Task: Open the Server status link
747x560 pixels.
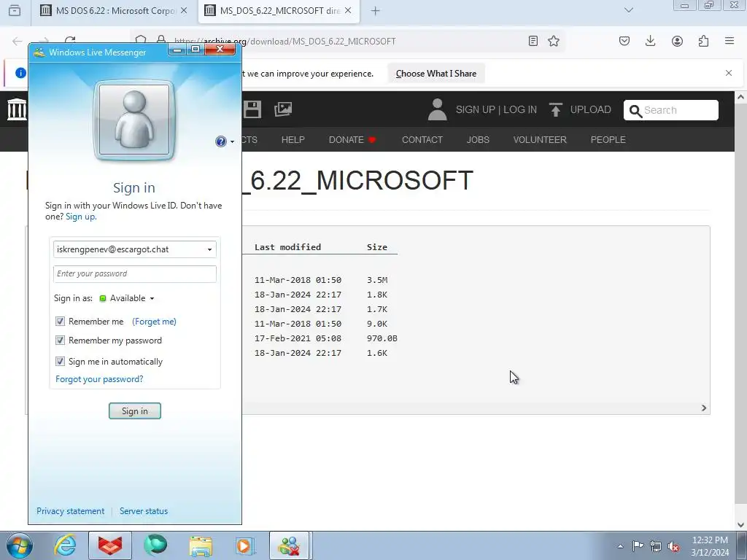Action: 144,511
